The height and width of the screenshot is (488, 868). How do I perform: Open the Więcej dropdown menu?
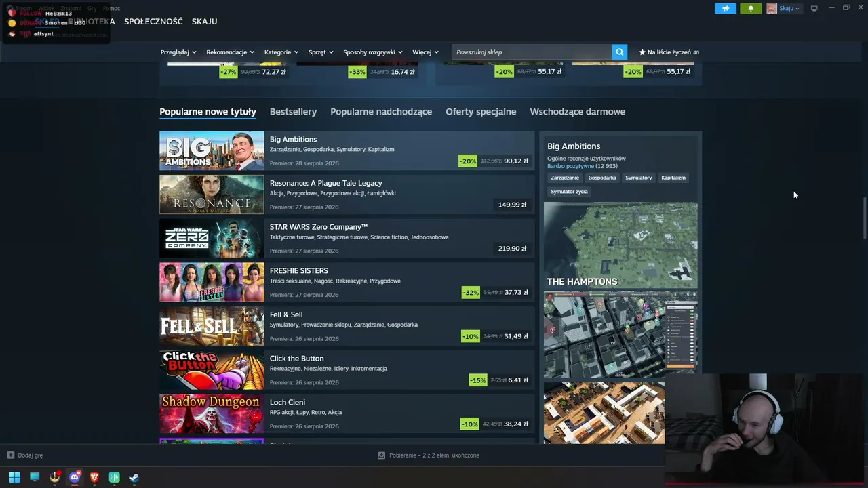(x=426, y=52)
